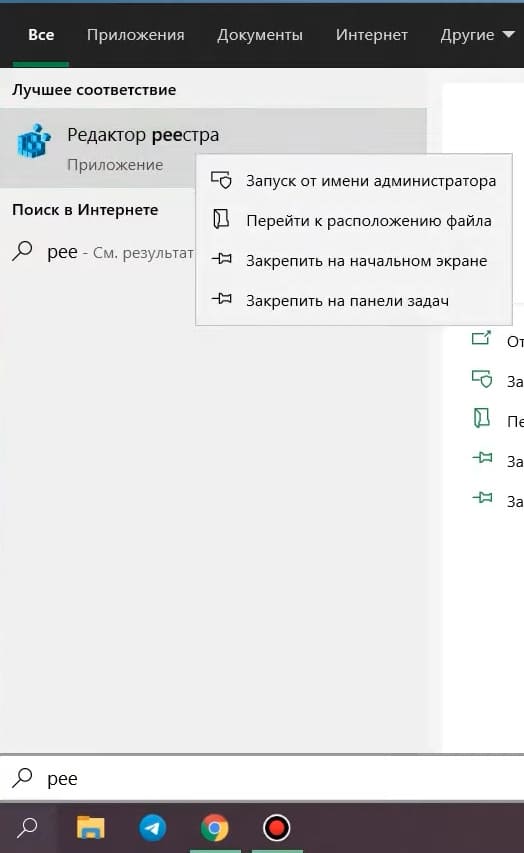Open File Explorer from the taskbar

pyautogui.click(x=90, y=827)
